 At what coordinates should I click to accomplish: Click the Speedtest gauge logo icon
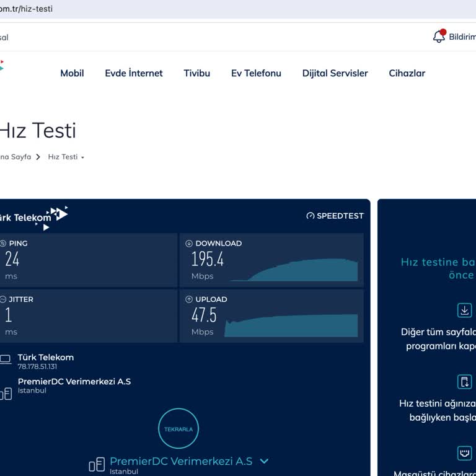click(311, 216)
